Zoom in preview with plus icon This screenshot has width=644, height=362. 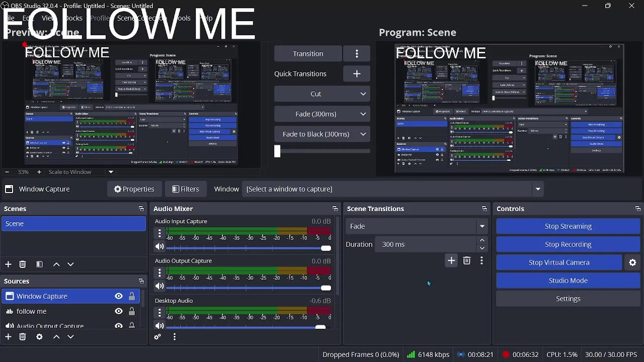(39, 172)
